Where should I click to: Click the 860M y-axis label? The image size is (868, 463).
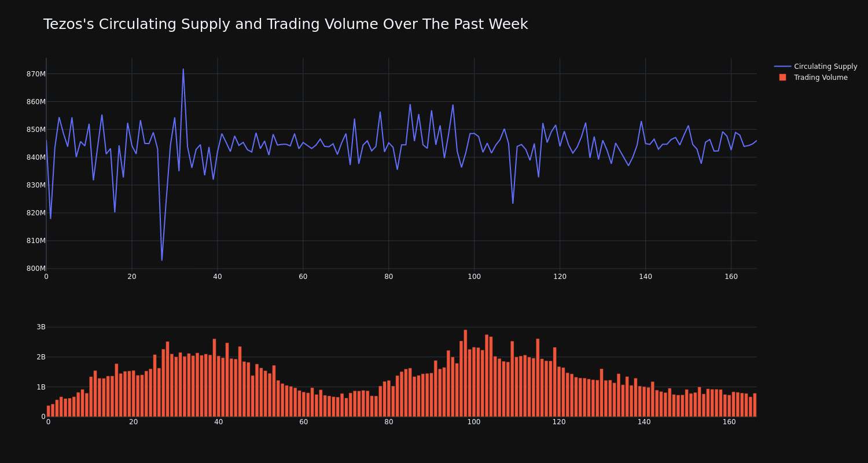(36, 102)
